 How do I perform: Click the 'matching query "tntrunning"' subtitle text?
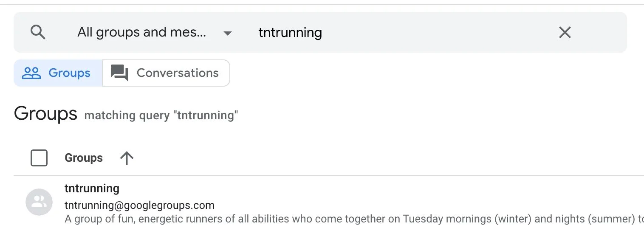pos(161,115)
